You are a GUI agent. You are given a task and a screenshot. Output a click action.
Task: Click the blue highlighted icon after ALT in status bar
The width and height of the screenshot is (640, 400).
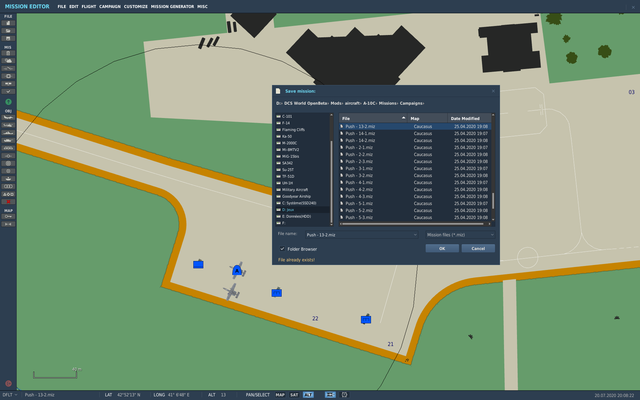click(x=330, y=395)
